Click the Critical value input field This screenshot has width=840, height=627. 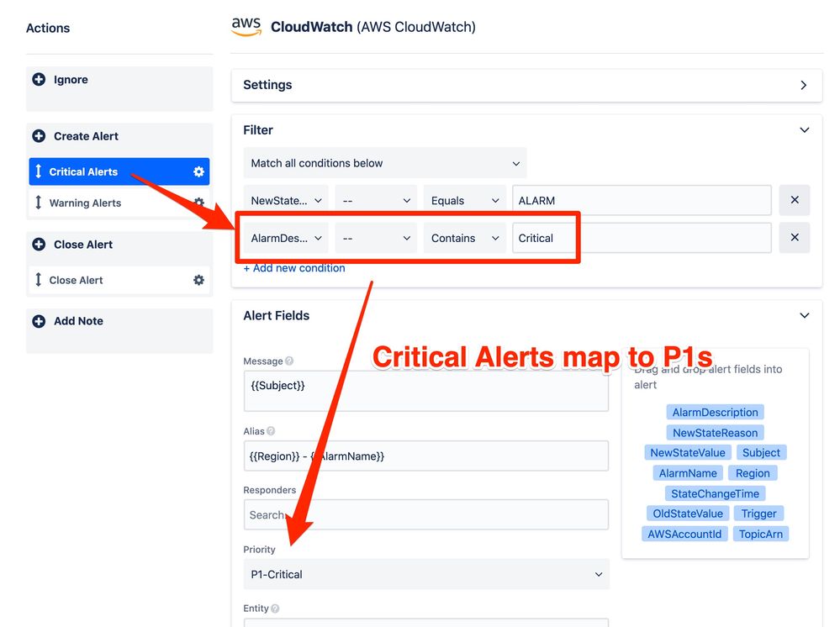tap(642, 238)
